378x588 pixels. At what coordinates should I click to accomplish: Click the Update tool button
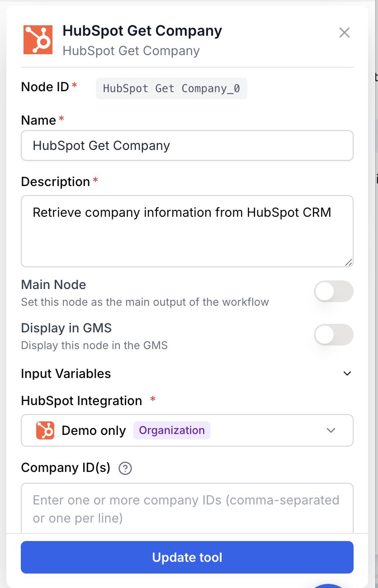click(x=187, y=557)
